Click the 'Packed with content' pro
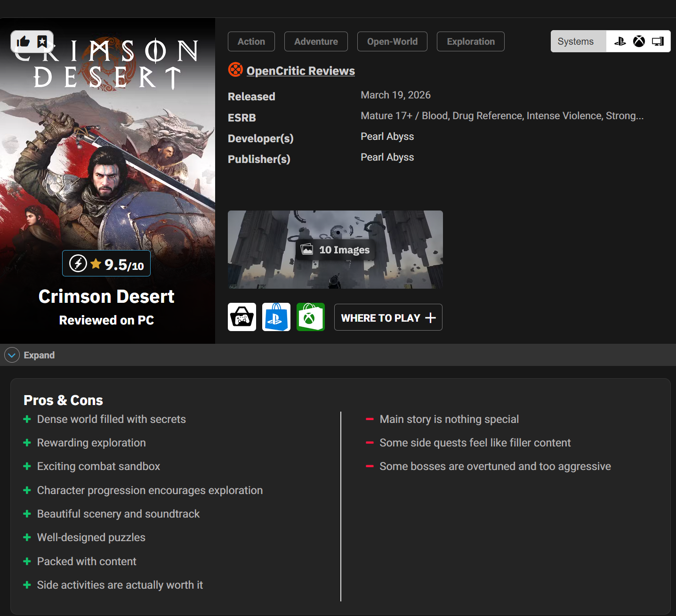 click(87, 561)
